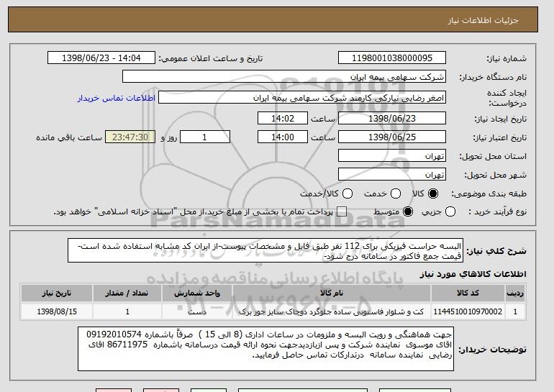Image resolution: width=554 pixels, height=392 pixels.
Task: Click the نام کالا column header
Action: coord(332,293)
